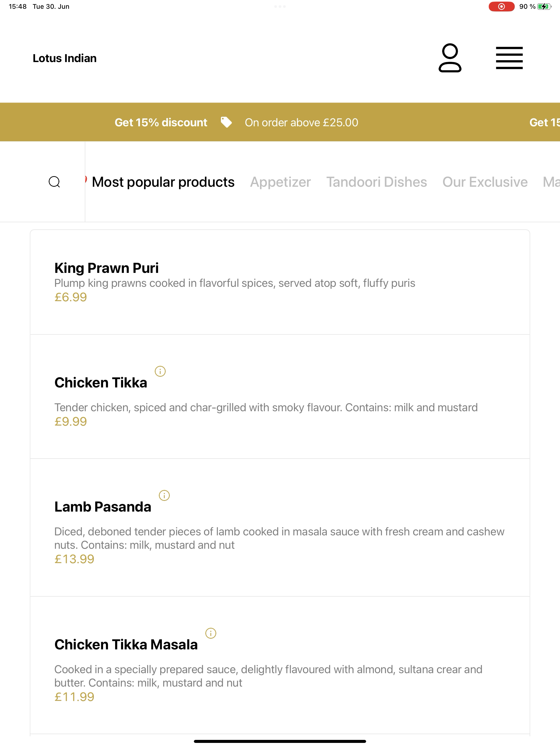The image size is (560, 747).
Task: Show info for Chicken Tikka
Action: tap(160, 371)
